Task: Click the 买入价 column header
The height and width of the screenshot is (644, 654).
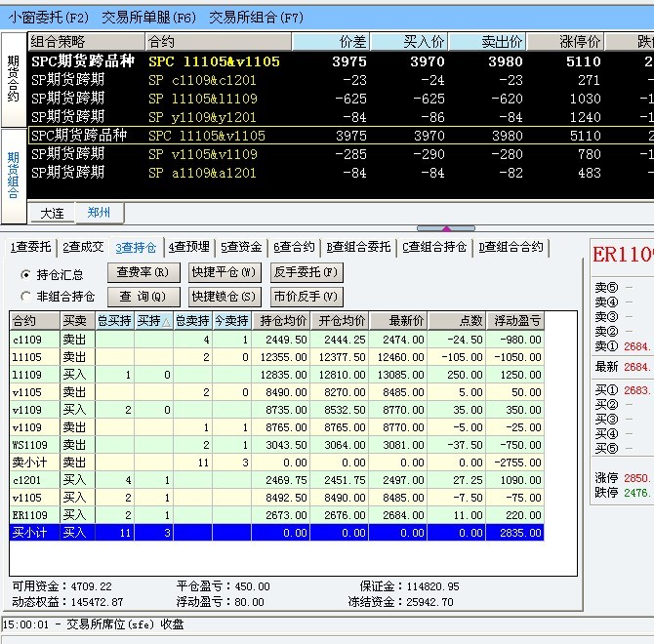Action: pos(409,42)
